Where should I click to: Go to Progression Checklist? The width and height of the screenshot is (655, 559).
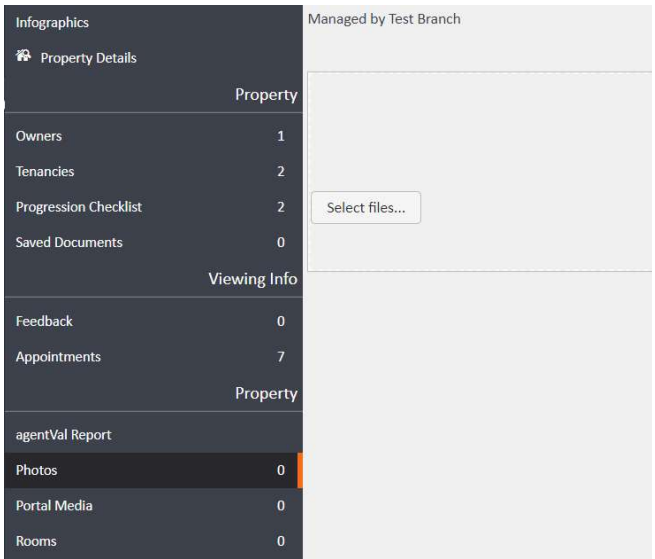pos(79,207)
